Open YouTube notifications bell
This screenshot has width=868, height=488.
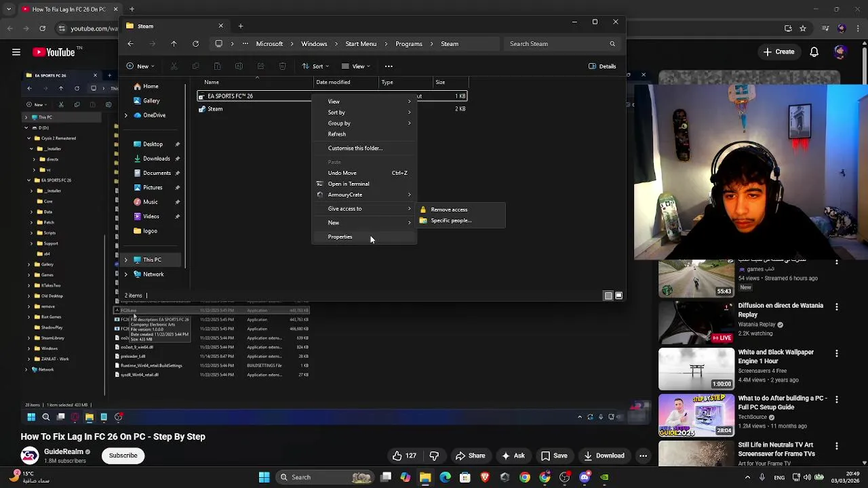[814, 52]
